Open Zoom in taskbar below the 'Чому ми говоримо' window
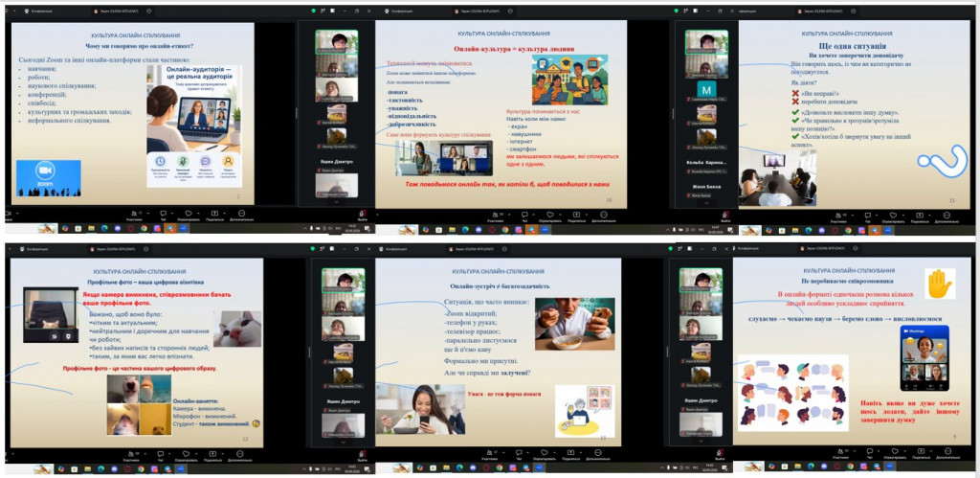 [183, 228]
